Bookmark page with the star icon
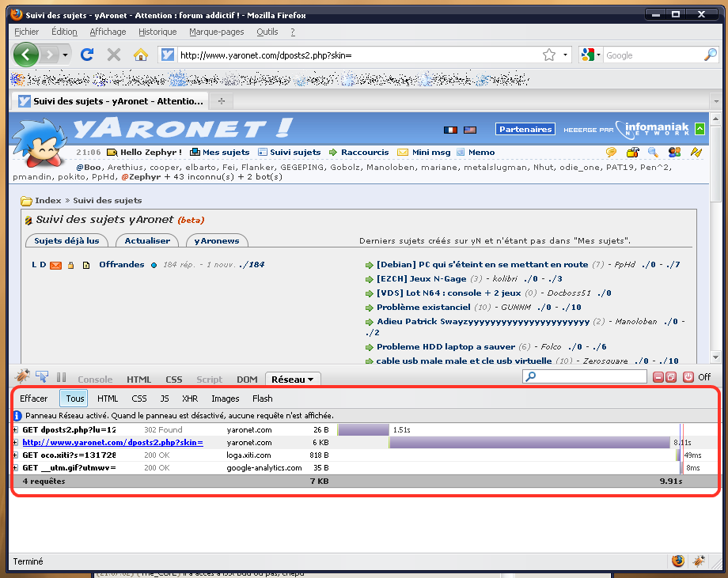Viewport: 728px width, 578px height. pyautogui.click(x=549, y=55)
